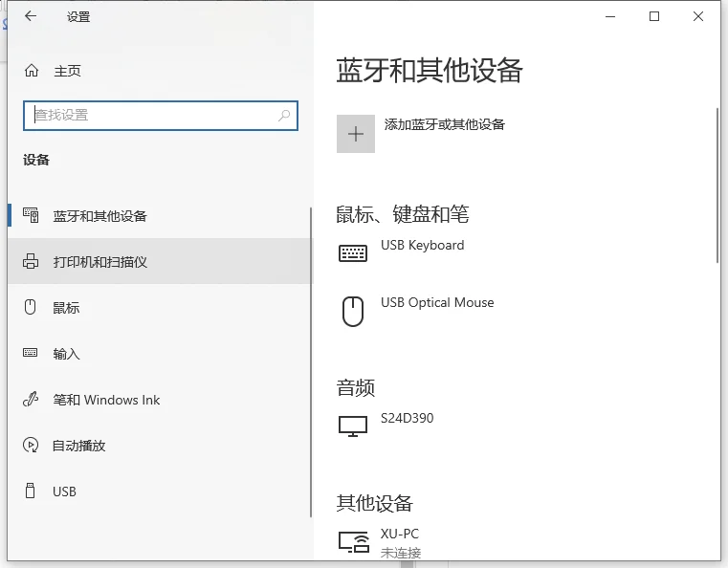This screenshot has height=568, width=728.
Task: Select the USB Keyboard device icon
Action: 353,253
